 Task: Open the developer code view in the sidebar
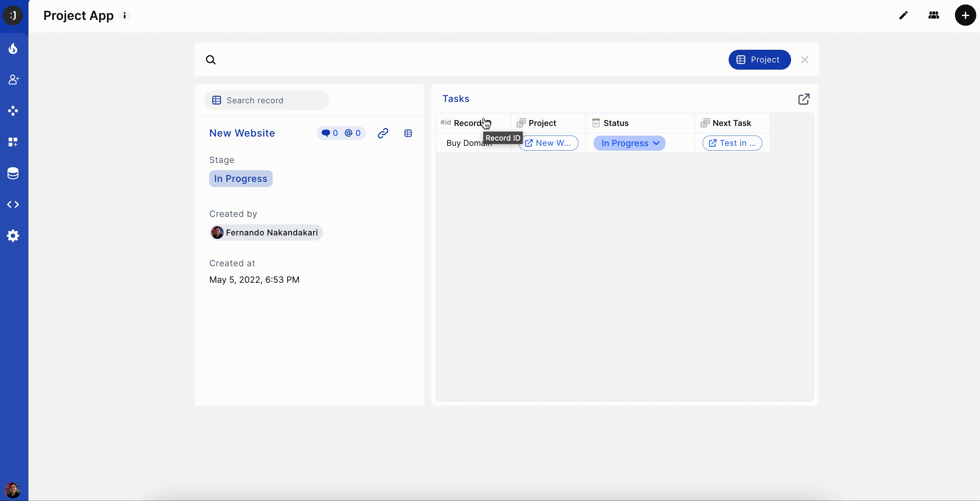[13, 205]
